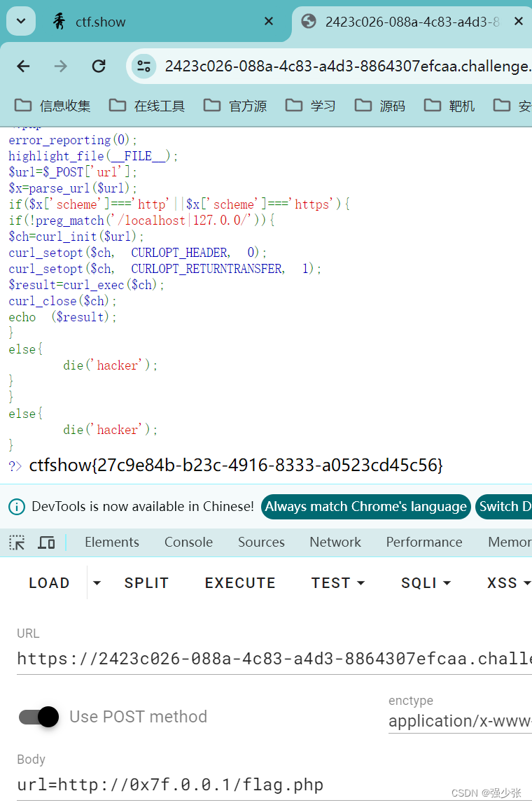Screen dimensions: 532x805
Task: Open the Sources panel tab
Action: click(x=261, y=542)
